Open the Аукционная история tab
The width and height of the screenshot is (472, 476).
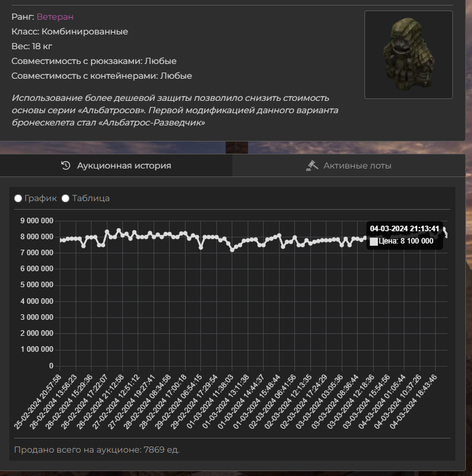[x=116, y=165]
